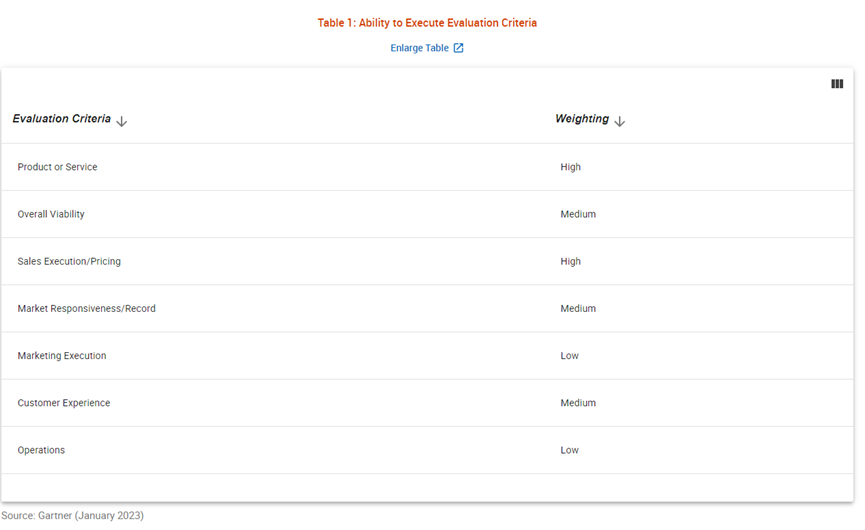
Task: Select the Overall Viability row
Action: coord(427,215)
